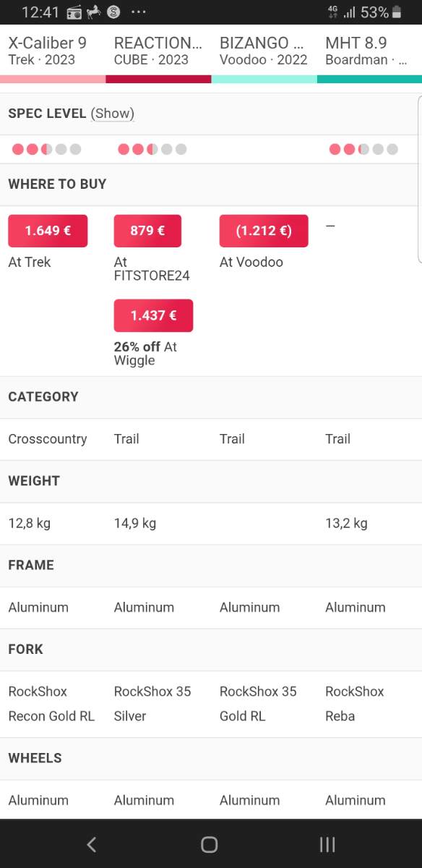Tap the Android home button icon
Image resolution: width=422 pixels, height=868 pixels.
click(210, 844)
